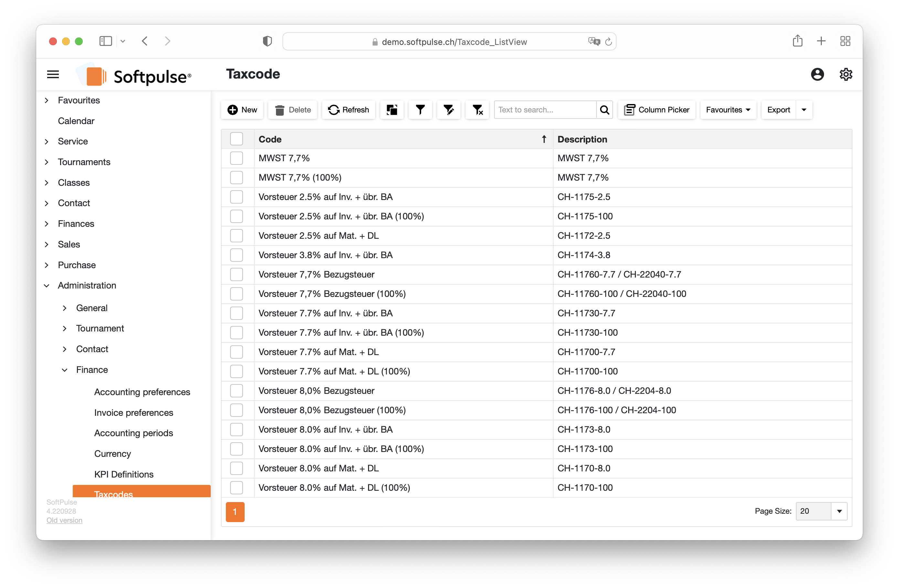
Task: Open the user account profile icon
Action: (817, 74)
